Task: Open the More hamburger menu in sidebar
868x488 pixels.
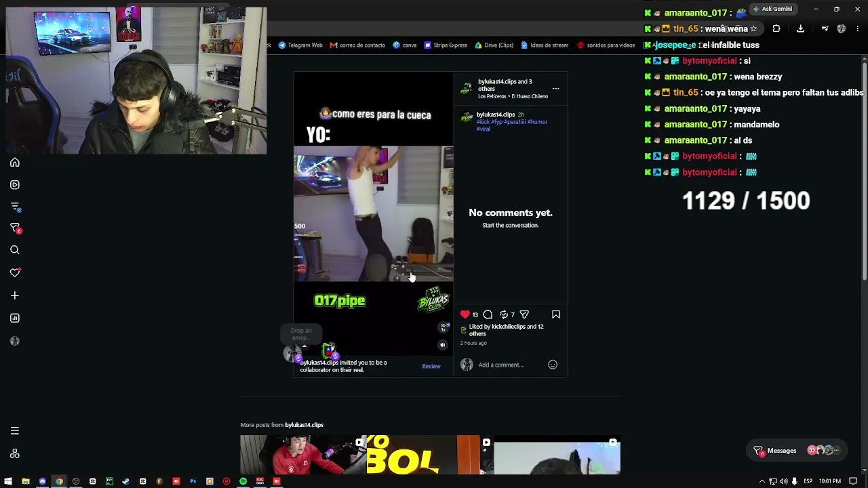Action: (x=15, y=431)
